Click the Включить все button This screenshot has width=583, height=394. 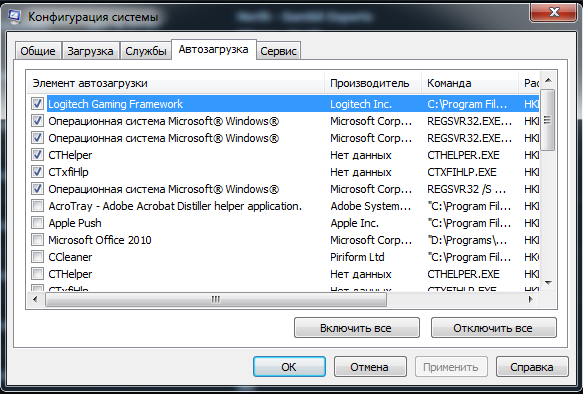pos(357,328)
